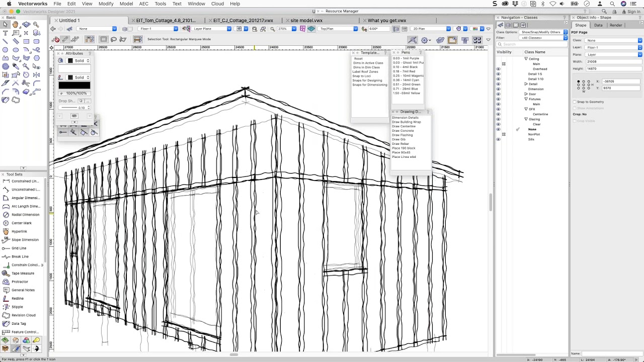This screenshot has width=644, height=362.
Task: Switch to site model.vwx document tab
Action: pos(306,21)
